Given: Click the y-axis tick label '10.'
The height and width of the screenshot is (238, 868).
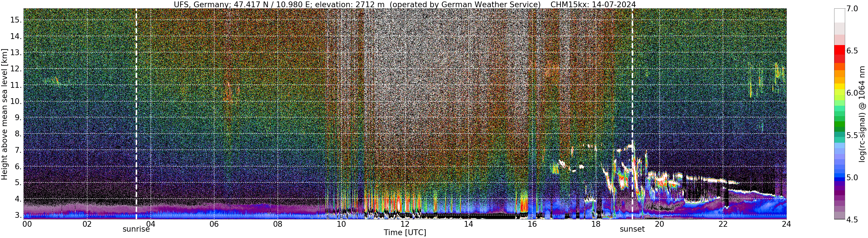Looking at the screenshot, I should click(x=16, y=101).
